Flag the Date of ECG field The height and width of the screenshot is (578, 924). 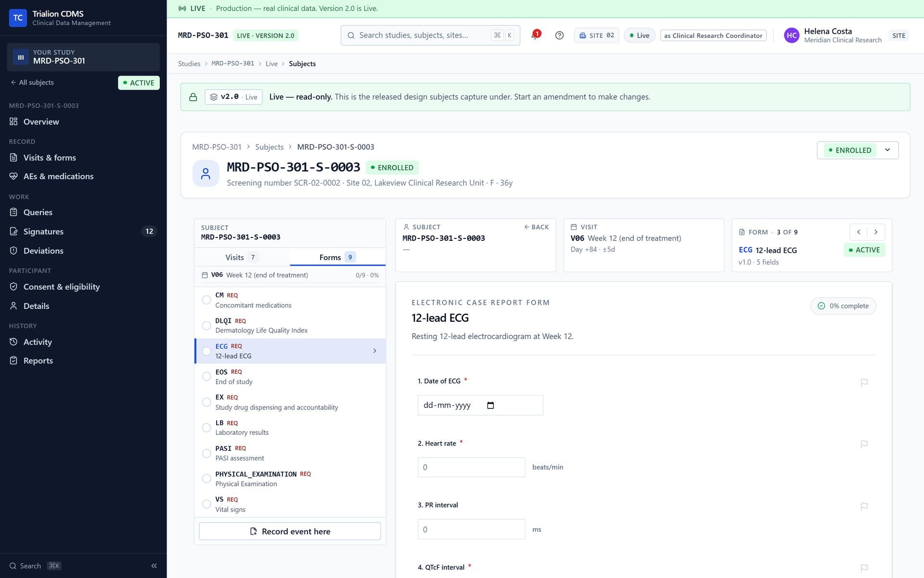(864, 382)
